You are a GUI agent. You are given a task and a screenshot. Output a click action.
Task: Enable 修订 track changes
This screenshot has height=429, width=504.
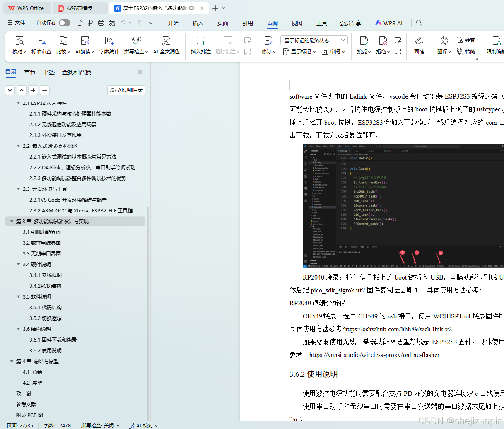click(268, 45)
